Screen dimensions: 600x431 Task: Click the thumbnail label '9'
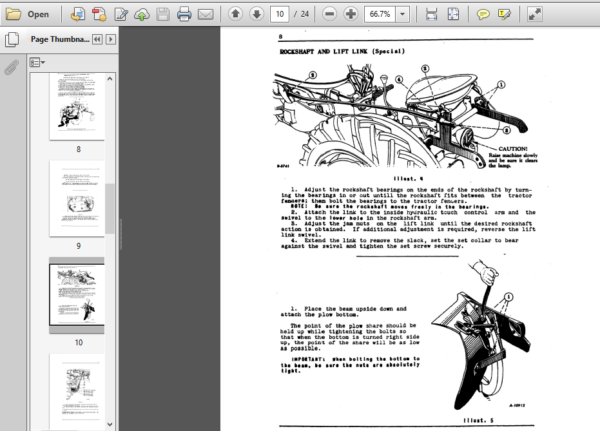(78, 246)
